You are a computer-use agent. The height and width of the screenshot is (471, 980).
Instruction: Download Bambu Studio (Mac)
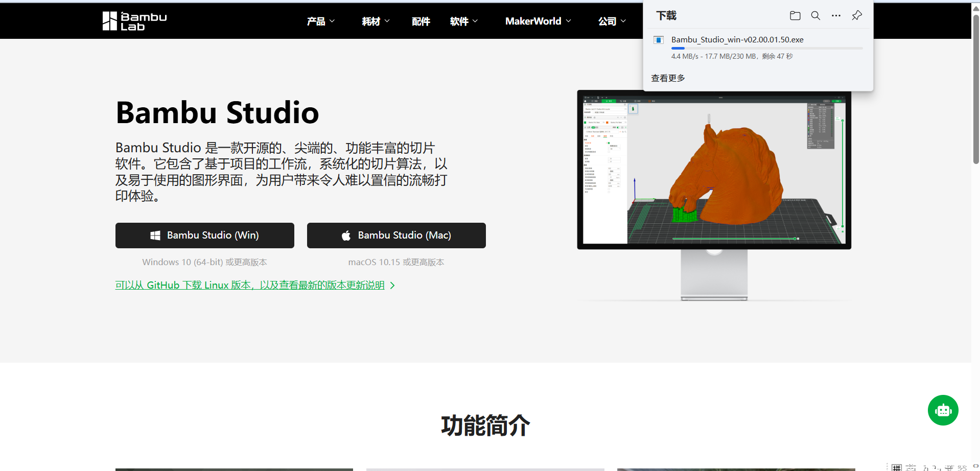pyautogui.click(x=396, y=235)
